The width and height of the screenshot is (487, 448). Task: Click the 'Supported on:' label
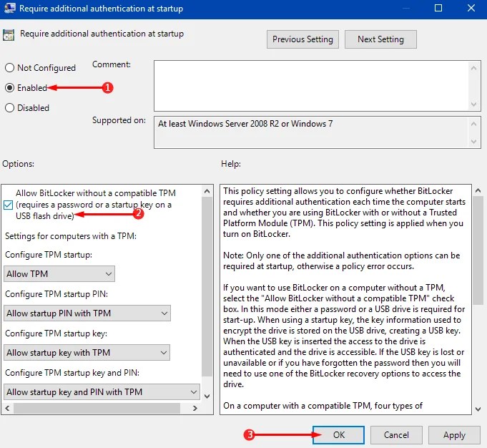(x=119, y=120)
